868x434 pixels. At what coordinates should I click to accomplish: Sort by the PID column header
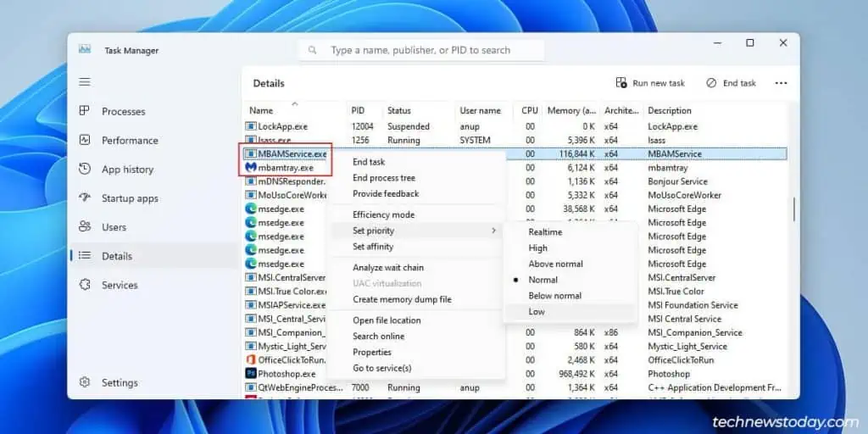click(x=364, y=110)
